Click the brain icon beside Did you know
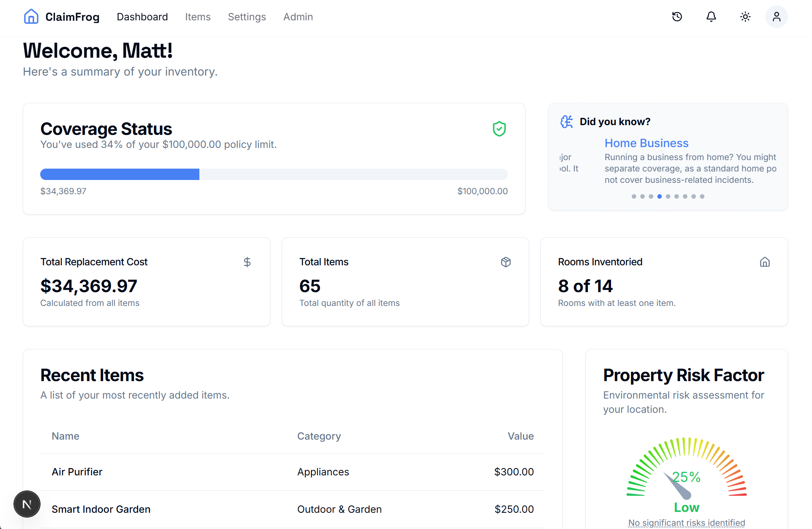Viewport: 812px width, 529px height. (x=567, y=121)
